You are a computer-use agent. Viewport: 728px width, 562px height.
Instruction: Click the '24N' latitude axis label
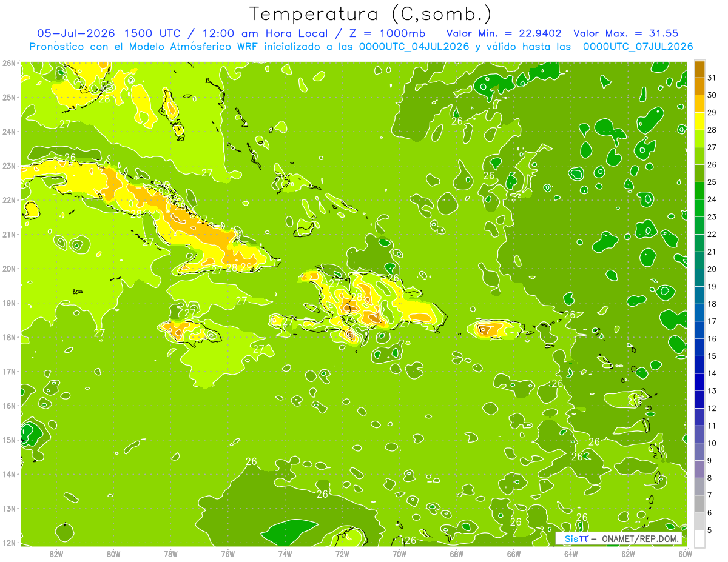[x=8, y=132]
